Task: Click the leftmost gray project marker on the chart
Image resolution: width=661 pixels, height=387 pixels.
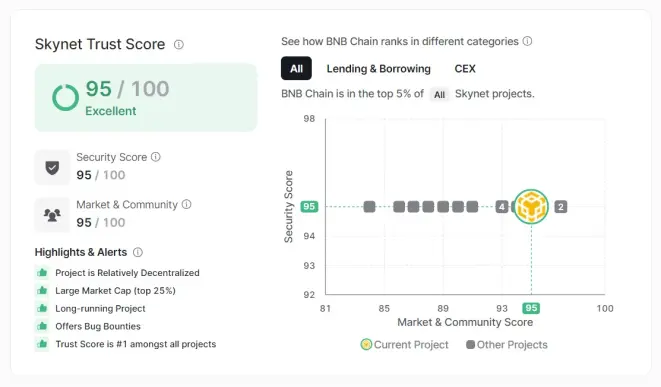Action: pyautogui.click(x=369, y=207)
